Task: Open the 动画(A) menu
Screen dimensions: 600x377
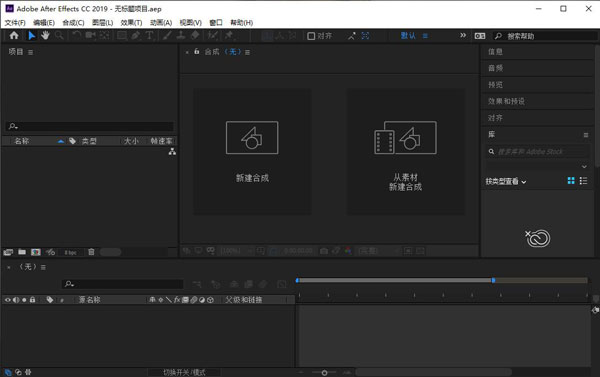Action: coord(161,23)
